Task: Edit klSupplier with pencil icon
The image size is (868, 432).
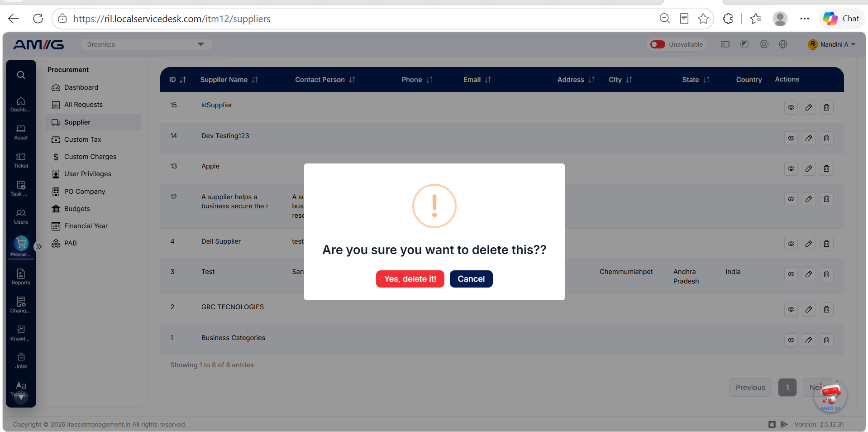Action: [809, 107]
